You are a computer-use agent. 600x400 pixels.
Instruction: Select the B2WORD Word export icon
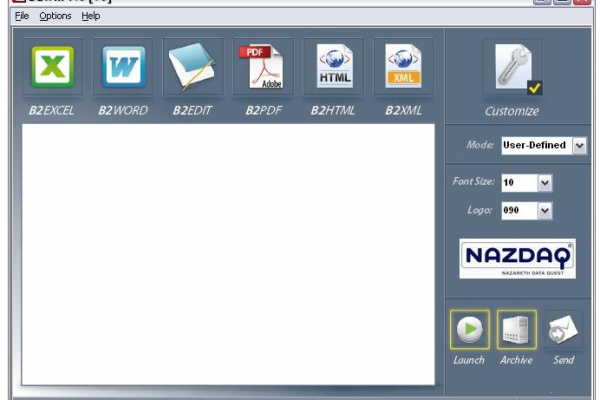[123, 67]
